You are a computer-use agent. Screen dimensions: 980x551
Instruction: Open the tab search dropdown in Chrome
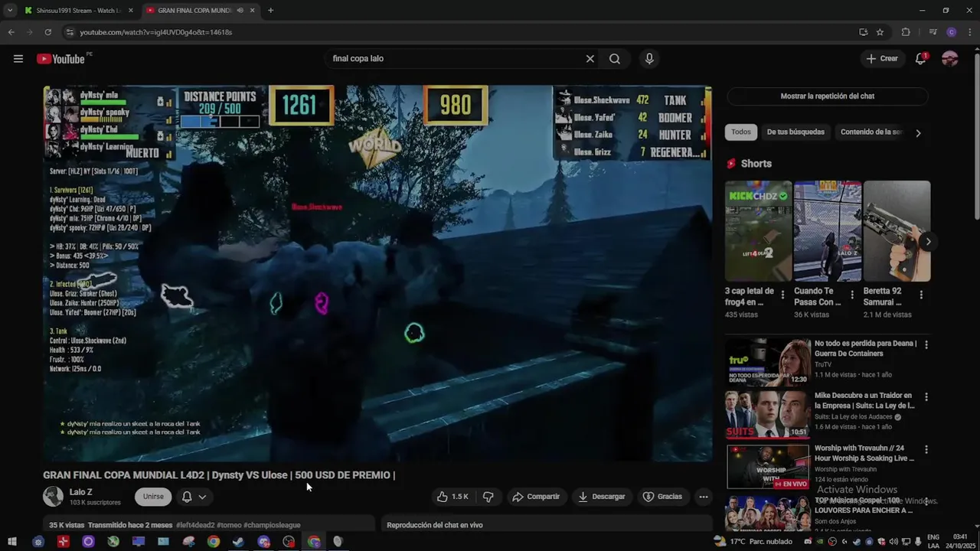[x=10, y=11]
